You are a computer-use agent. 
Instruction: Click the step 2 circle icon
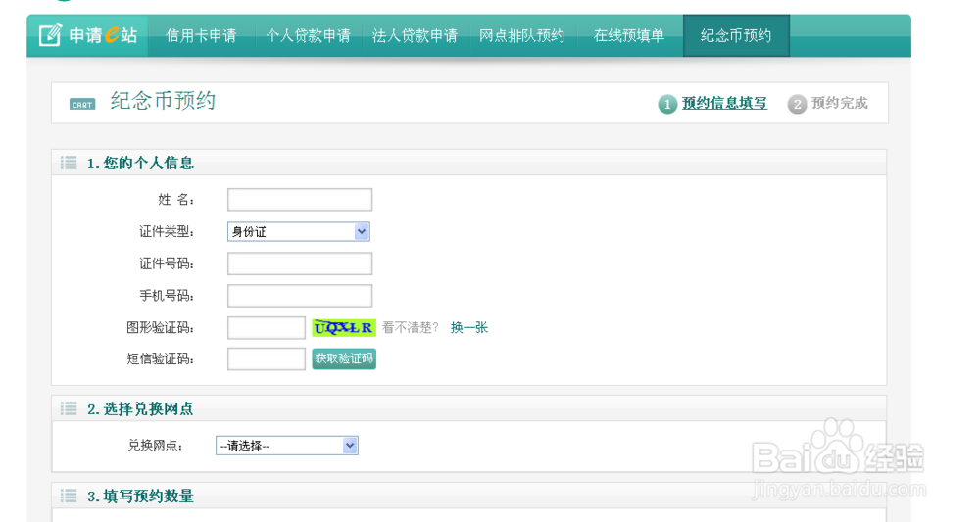797,104
